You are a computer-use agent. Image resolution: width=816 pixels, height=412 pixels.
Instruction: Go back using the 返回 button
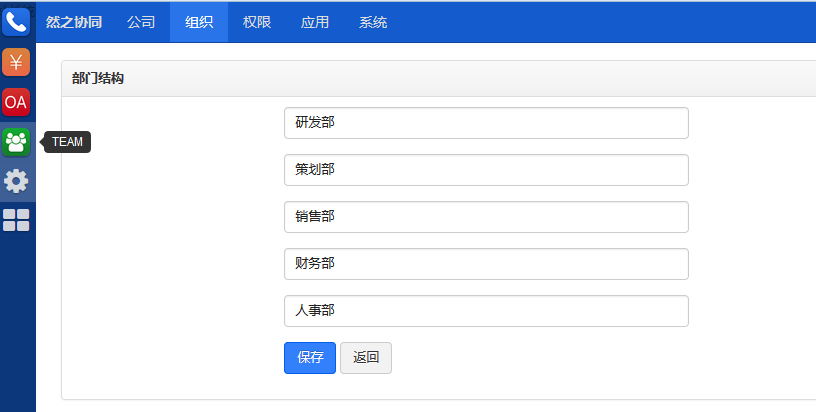pyautogui.click(x=366, y=358)
